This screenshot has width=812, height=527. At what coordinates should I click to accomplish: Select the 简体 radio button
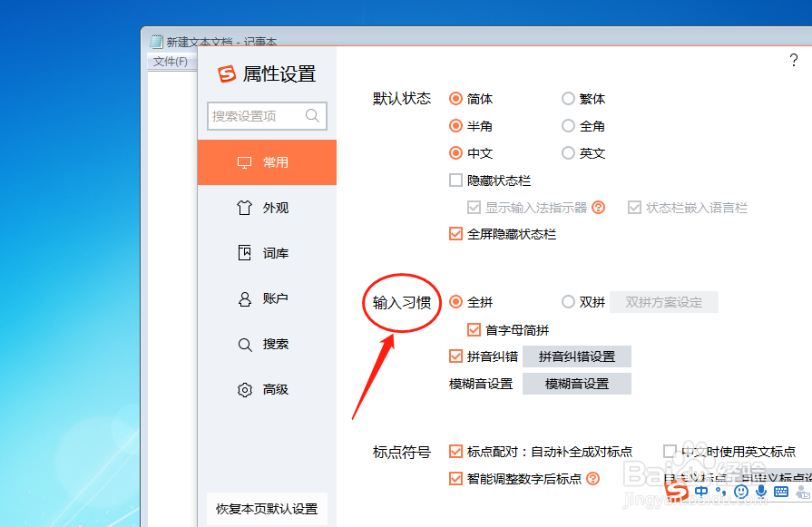(455, 98)
